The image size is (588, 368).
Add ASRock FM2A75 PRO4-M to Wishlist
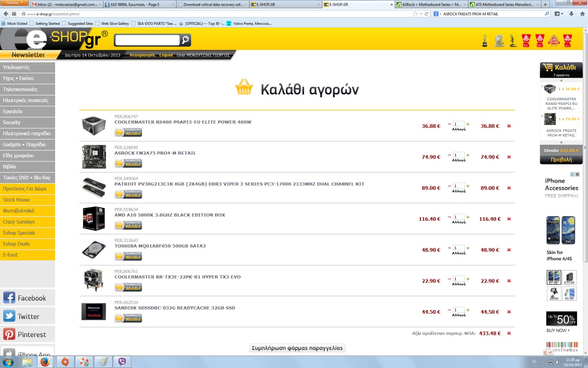[128, 163]
